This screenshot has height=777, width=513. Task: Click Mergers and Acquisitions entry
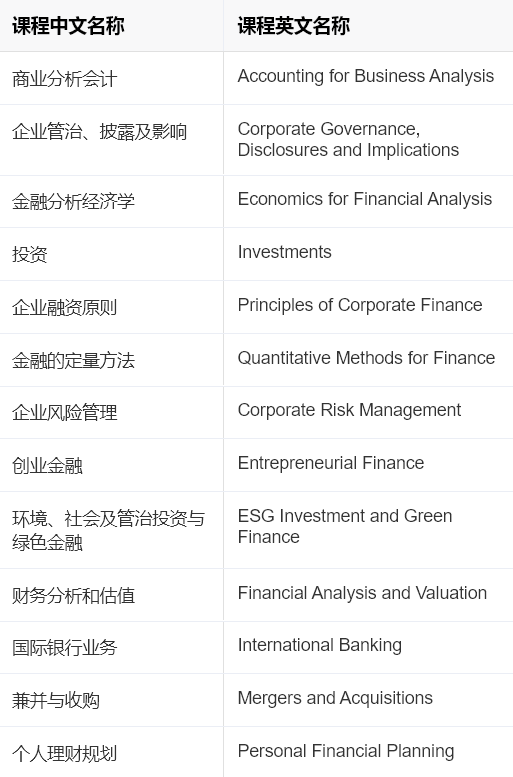(x=335, y=698)
